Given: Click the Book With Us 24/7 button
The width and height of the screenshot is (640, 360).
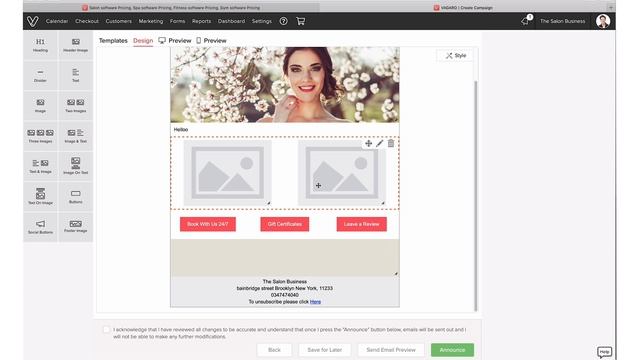Looking at the screenshot, I should tap(208, 224).
